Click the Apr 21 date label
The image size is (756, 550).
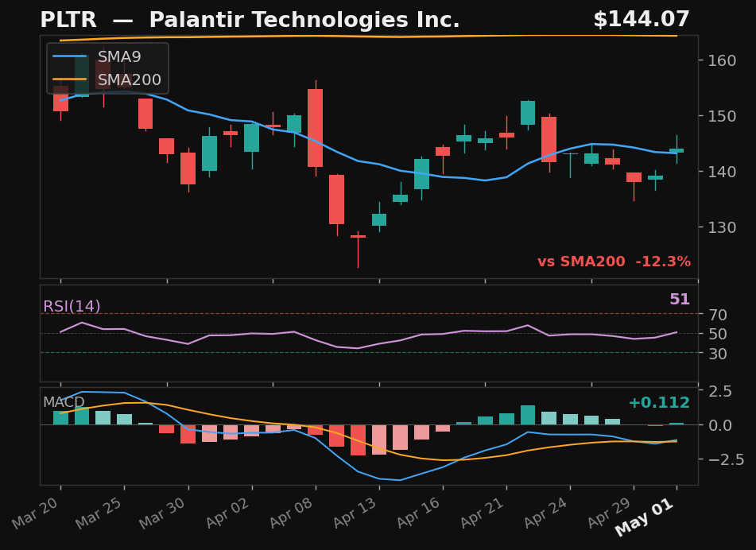pos(483,513)
